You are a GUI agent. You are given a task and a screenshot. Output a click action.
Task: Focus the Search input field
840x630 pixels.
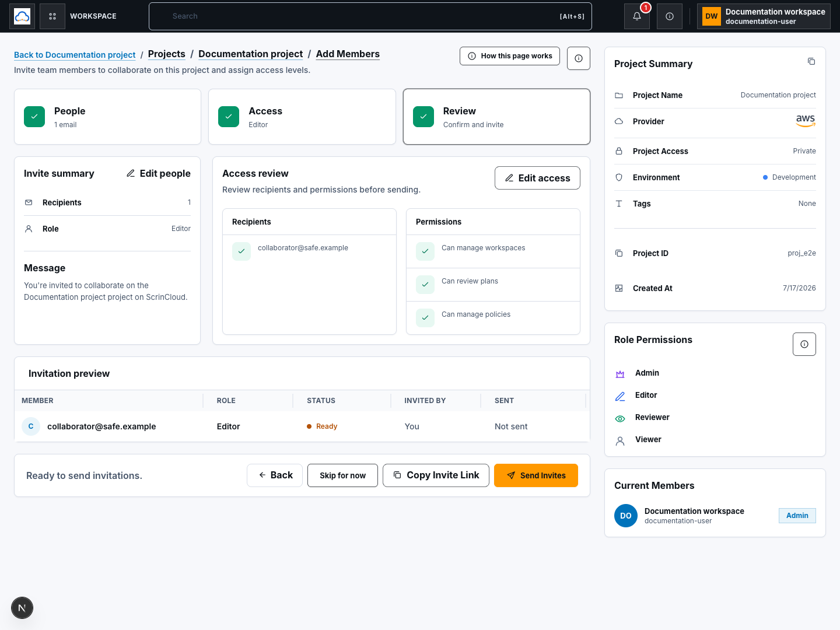point(370,16)
